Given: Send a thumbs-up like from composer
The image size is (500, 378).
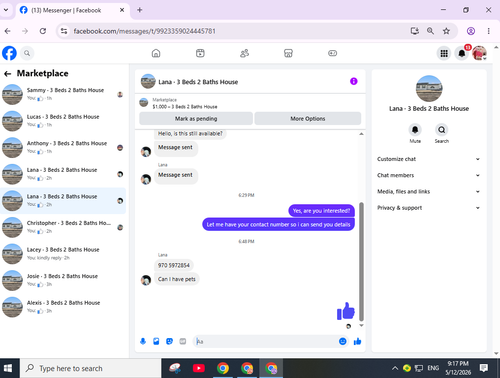Looking at the screenshot, I should tap(357, 341).
